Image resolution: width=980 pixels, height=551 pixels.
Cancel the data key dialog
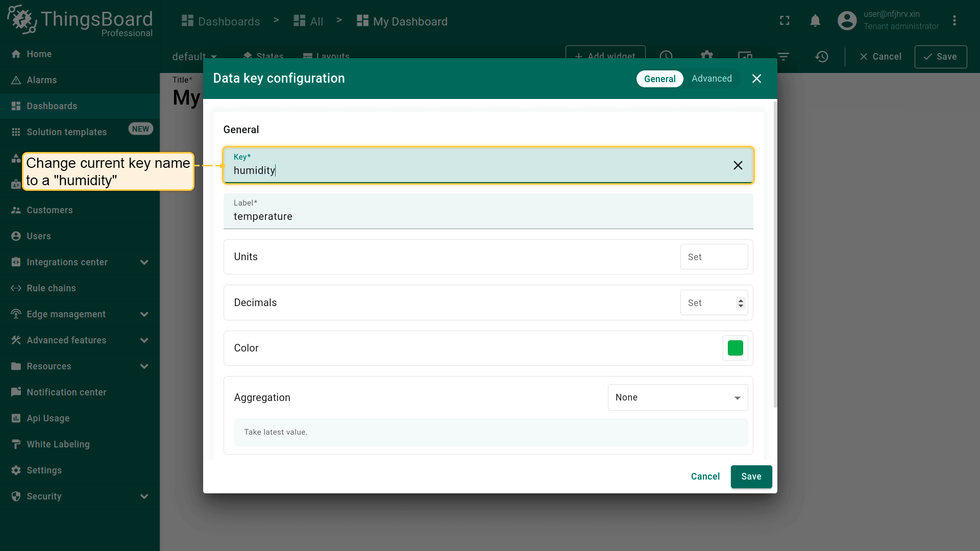point(705,477)
